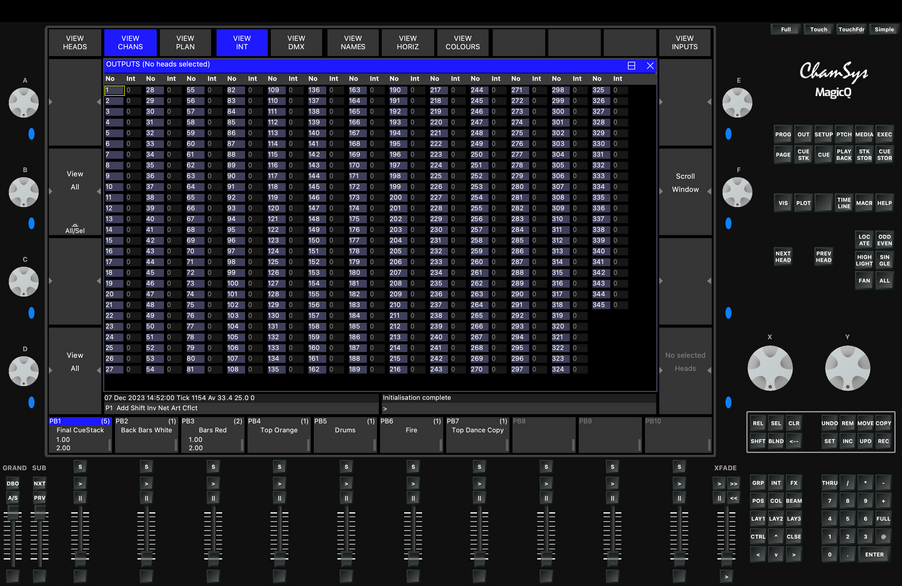The height and width of the screenshot is (586, 902).
Task: Open the MEDIA window button
Action: point(864,135)
